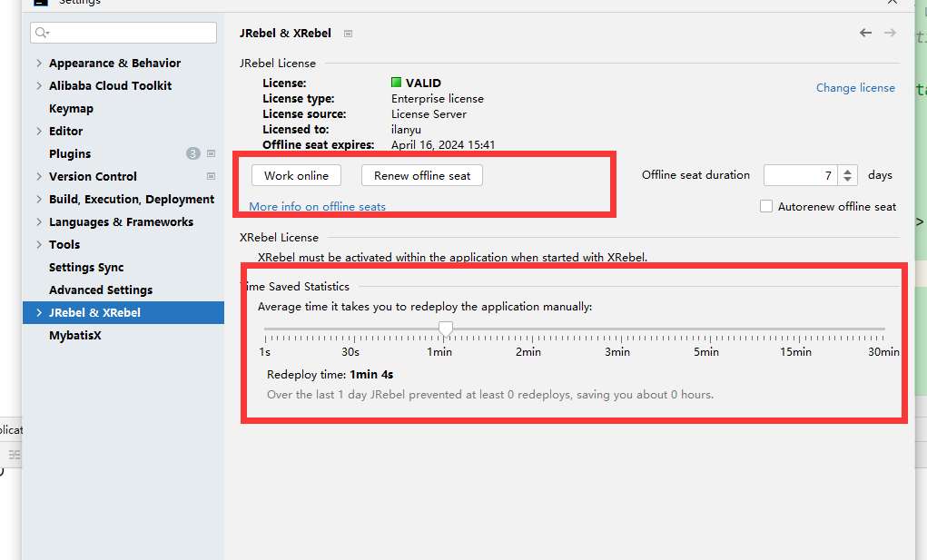
Task: Enable Autorenew offline seat checkbox
Action: coord(766,206)
